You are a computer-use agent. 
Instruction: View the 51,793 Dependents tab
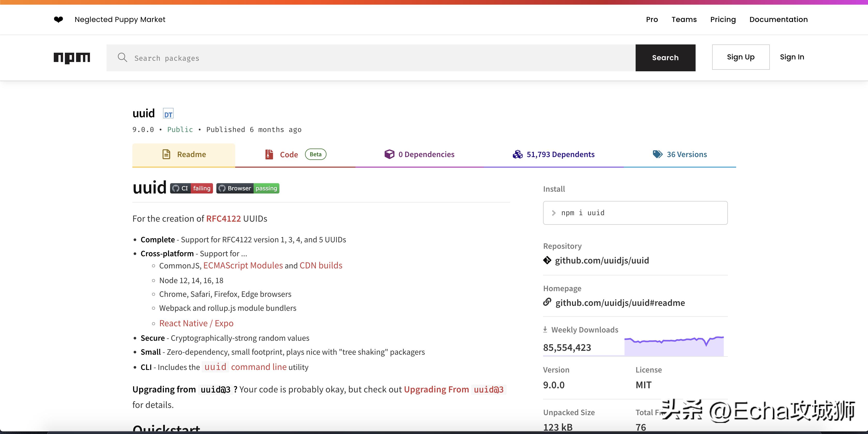[x=554, y=154]
